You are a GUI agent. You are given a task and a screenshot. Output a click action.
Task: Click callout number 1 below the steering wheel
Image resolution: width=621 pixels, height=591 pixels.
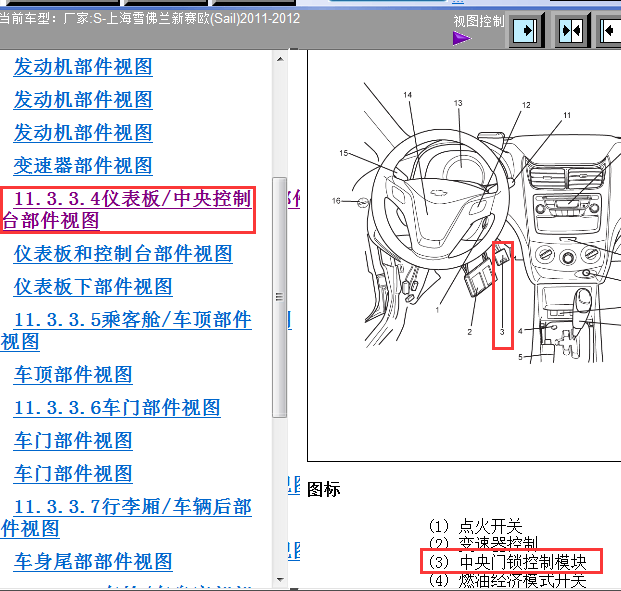tap(437, 310)
